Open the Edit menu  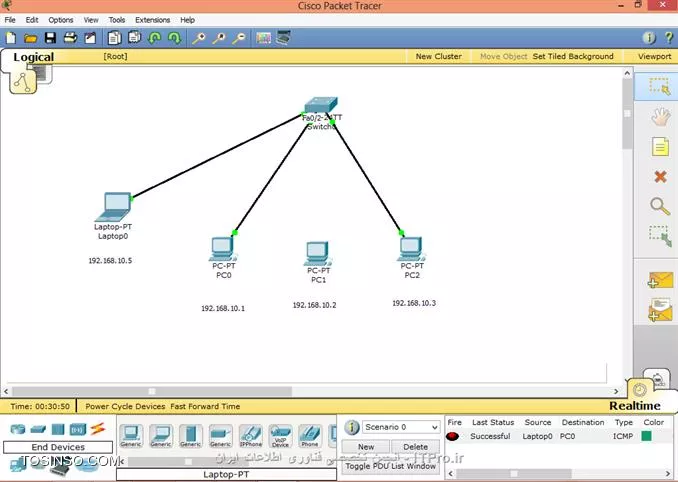coord(32,20)
